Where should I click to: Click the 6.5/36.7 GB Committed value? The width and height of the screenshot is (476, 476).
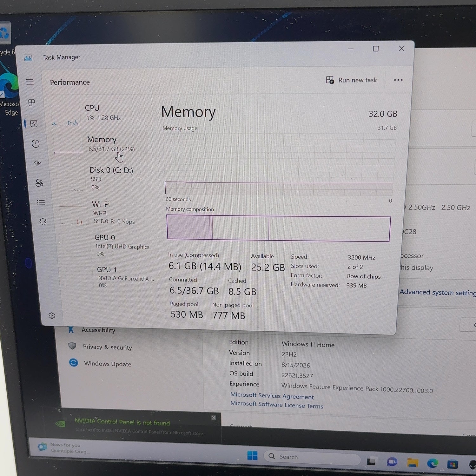(x=194, y=290)
